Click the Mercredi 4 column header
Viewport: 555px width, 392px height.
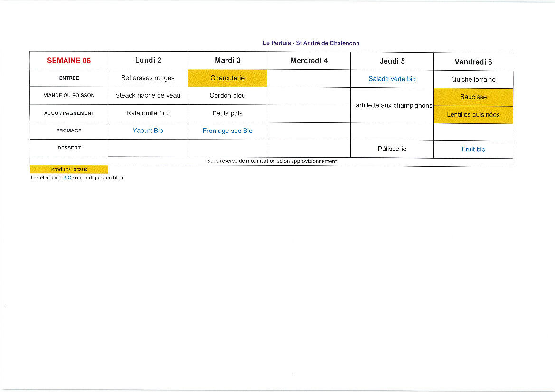pos(309,61)
